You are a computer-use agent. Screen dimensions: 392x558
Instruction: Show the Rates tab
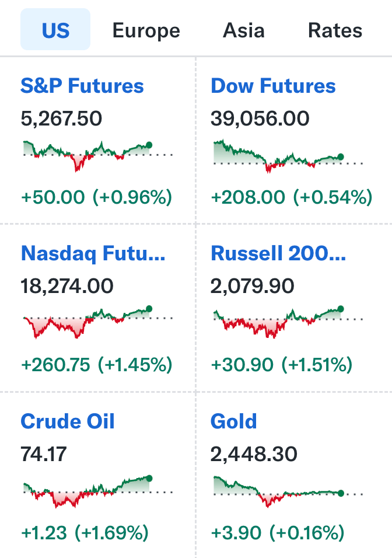tap(335, 30)
